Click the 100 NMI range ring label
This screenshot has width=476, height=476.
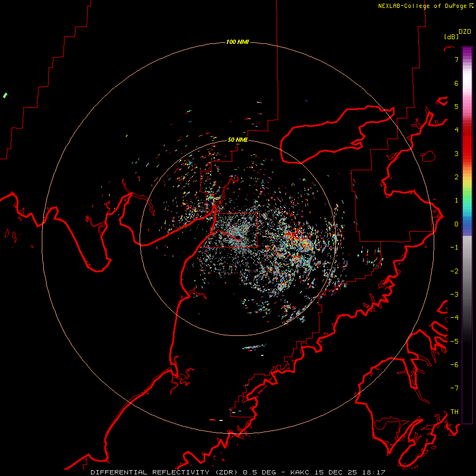(x=237, y=42)
